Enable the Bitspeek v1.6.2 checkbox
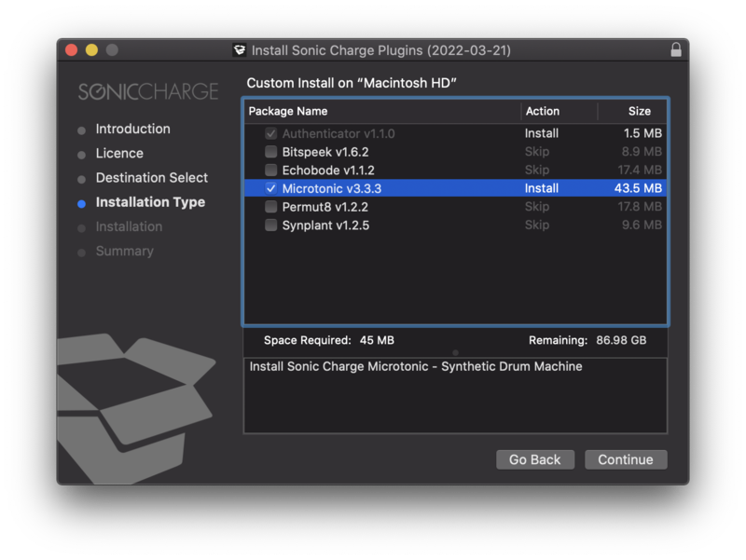Screen dimensions: 746x560 pyautogui.click(x=271, y=152)
